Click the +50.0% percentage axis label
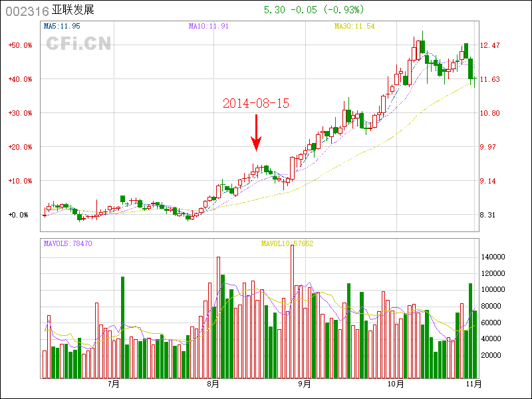 pos(21,45)
